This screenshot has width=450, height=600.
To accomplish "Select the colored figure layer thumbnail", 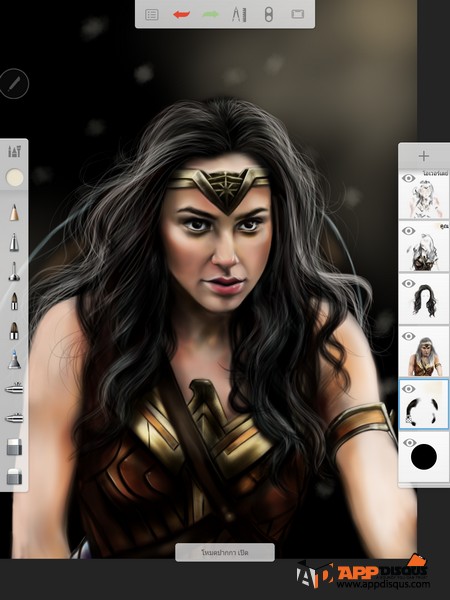I will click(x=424, y=353).
